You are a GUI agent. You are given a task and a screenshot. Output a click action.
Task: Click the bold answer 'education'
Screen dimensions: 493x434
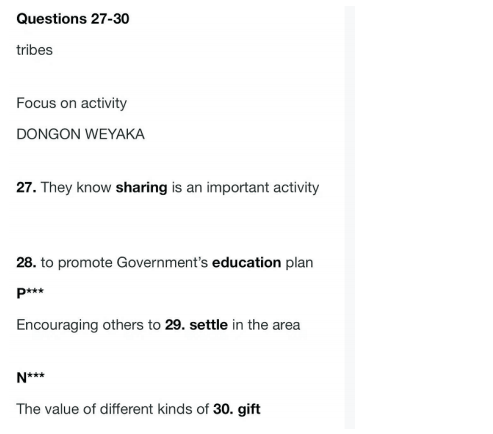click(246, 263)
